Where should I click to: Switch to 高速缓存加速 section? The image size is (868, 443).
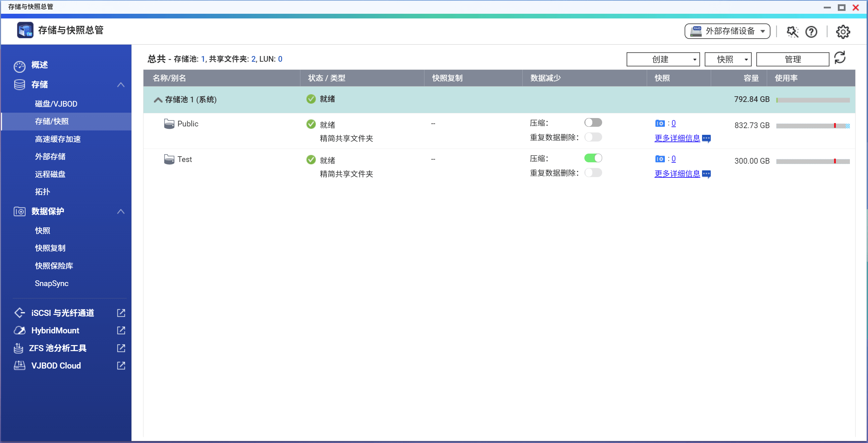(x=58, y=139)
